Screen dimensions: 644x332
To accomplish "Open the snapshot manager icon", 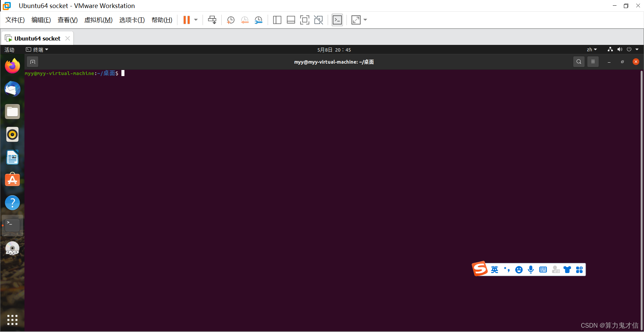I will [259, 20].
